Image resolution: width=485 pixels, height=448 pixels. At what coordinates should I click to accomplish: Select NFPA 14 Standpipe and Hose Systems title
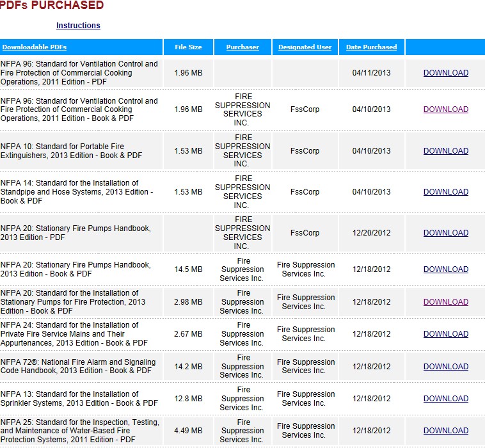tap(77, 192)
